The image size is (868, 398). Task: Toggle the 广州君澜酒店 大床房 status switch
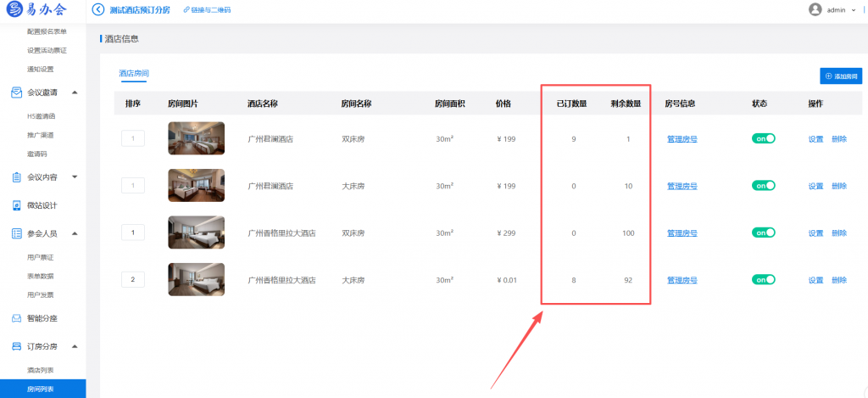[x=764, y=186]
